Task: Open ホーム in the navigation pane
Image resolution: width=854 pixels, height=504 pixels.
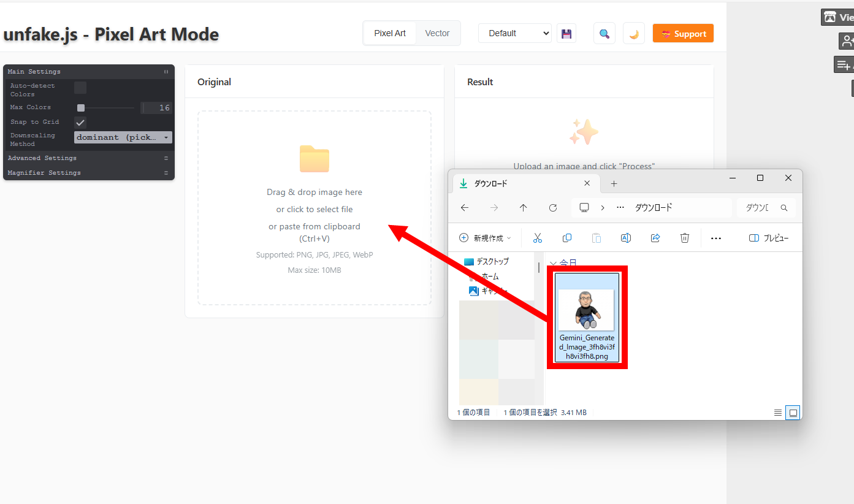Action: pyautogui.click(x=490, y=277)
